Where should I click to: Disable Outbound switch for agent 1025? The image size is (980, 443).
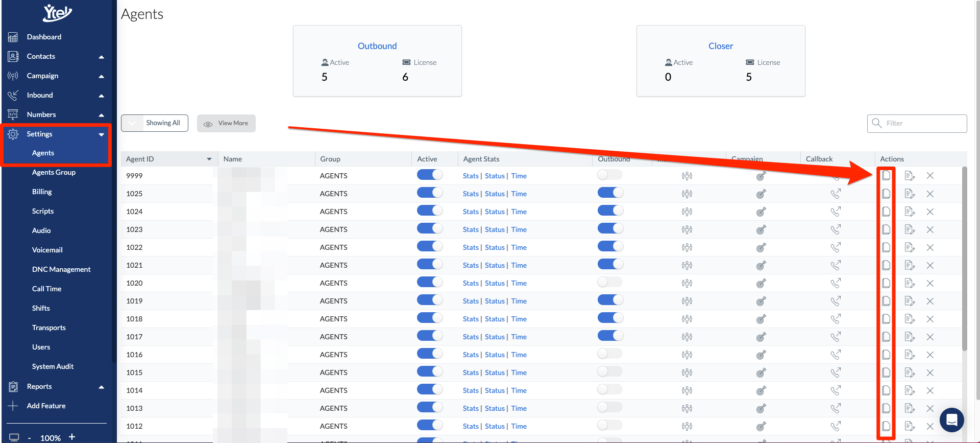point(610,193)
